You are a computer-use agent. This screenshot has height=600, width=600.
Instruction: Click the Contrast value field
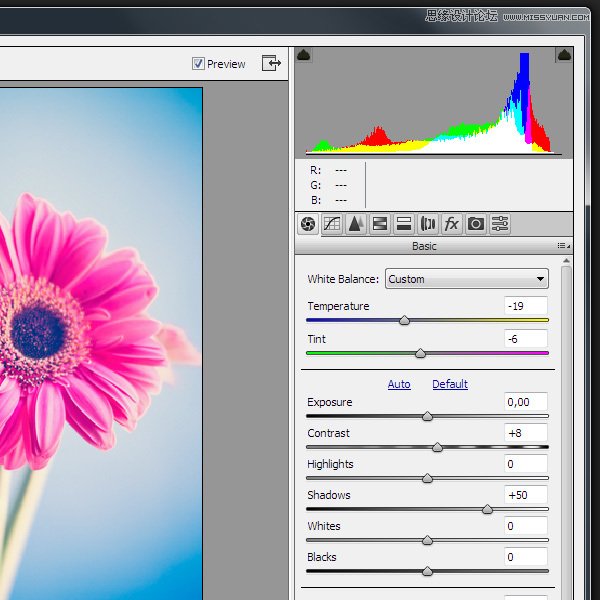tap(526, 433)
